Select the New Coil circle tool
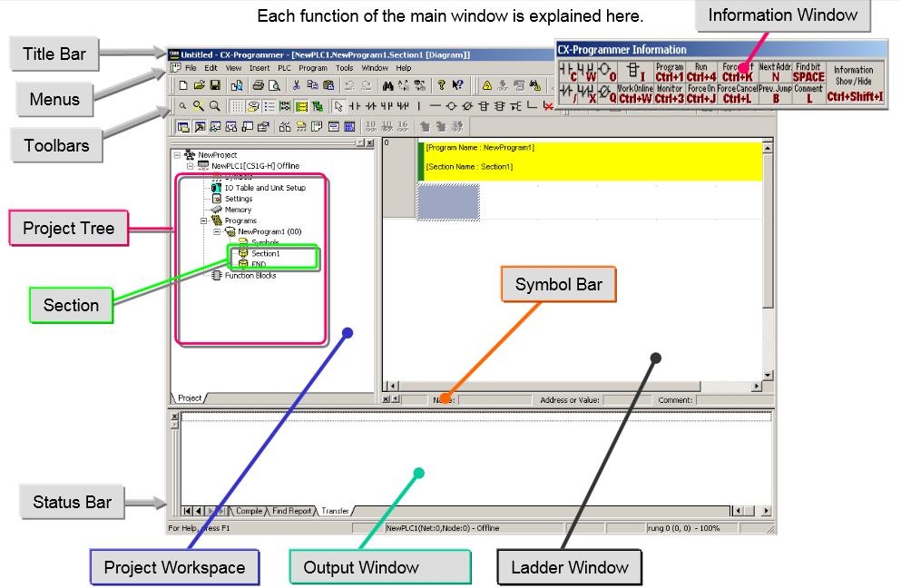 coord(451,106)
